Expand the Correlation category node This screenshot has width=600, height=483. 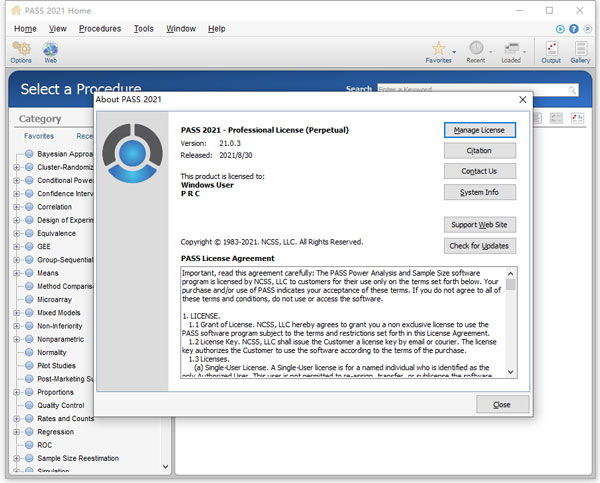[x=17, y=207]
